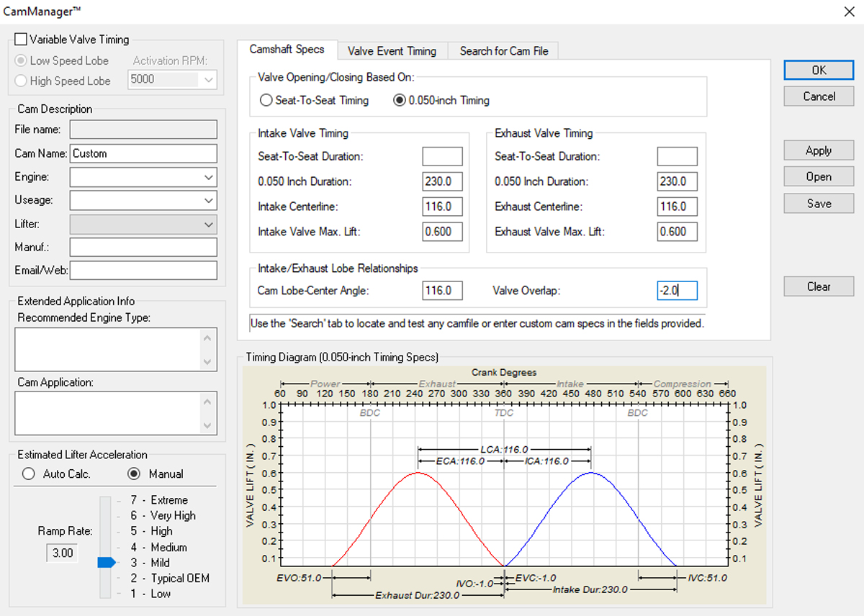This screenshot has width=864, height=616.
Task: Open the Lifter dropdown
Action: (x=209, y=225)
